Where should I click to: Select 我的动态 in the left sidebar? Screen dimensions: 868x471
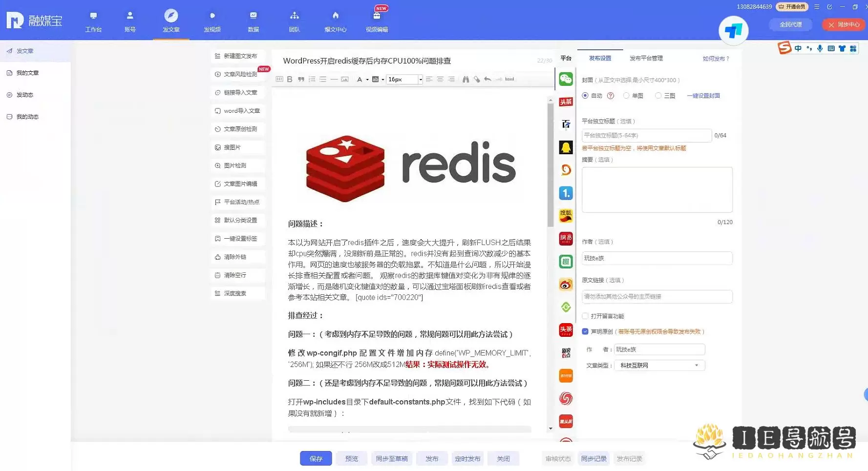tap(27, 117)
